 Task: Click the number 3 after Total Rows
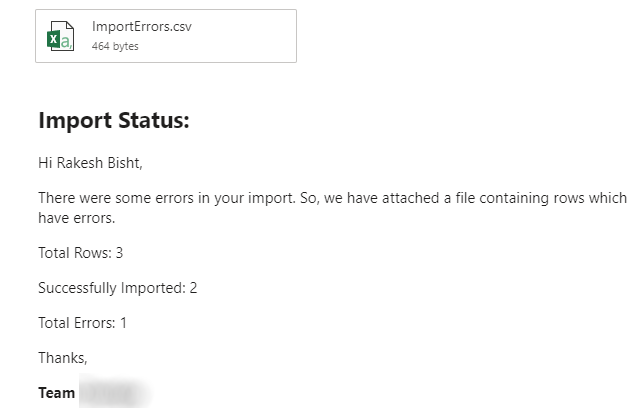click(119, 253)
